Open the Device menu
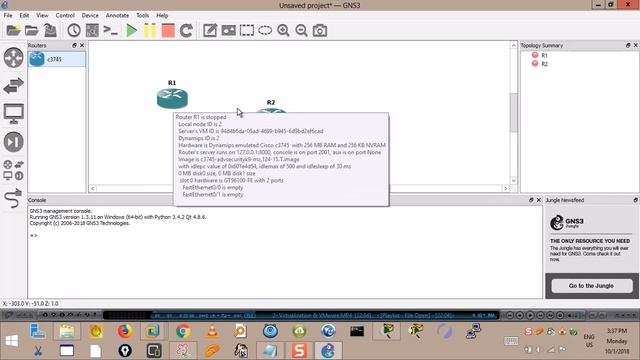Screen dimensions: 640x360 tap(90, 15)
